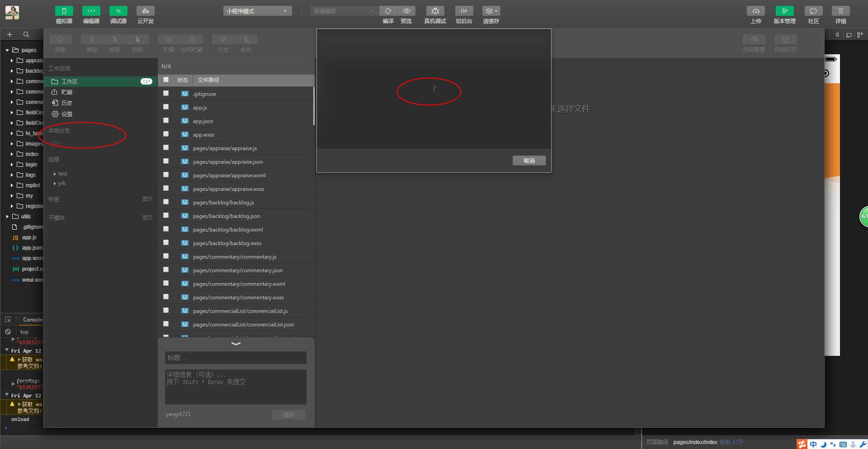Open 云开发 cloud development
Image resolution: width=868 pixels, height=449 pixels.
(x=146, y=11)
